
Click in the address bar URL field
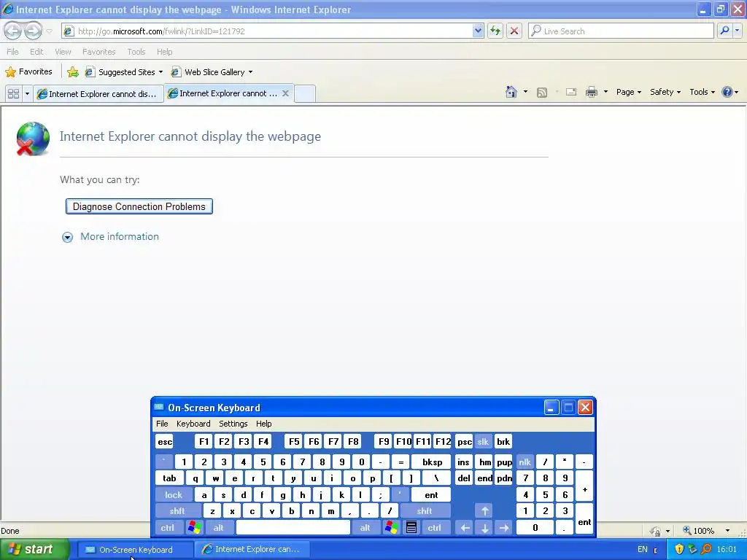click(274, 31)
